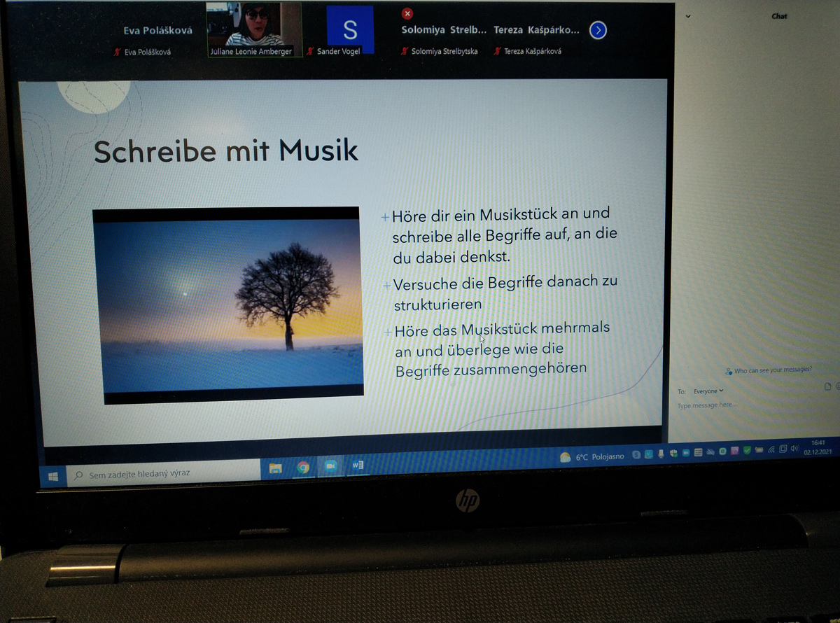Collapse the Chat panel with the chevron
The image size is (840, 623).
(x=688, y=16)
